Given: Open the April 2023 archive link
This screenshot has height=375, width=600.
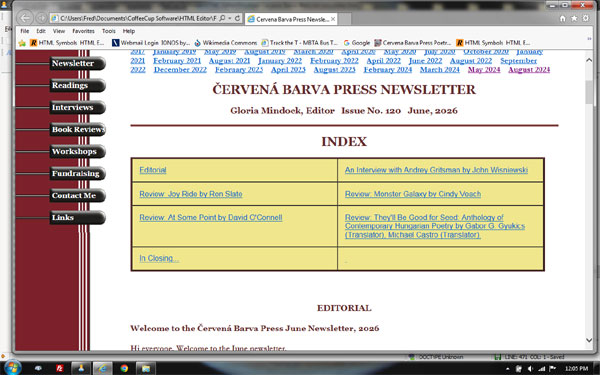Looking at the screenshot, I should (288, 70).
